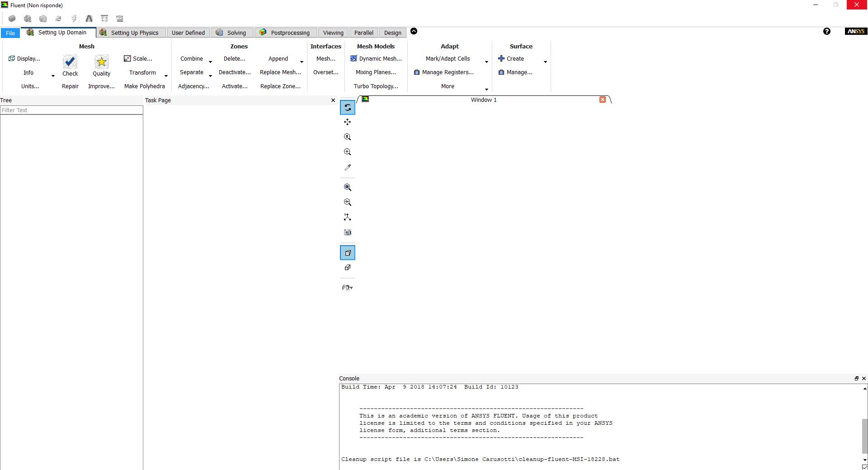Click the previous view magnifier icon
This screenshot has width=868, height=470.
point(348,202)
